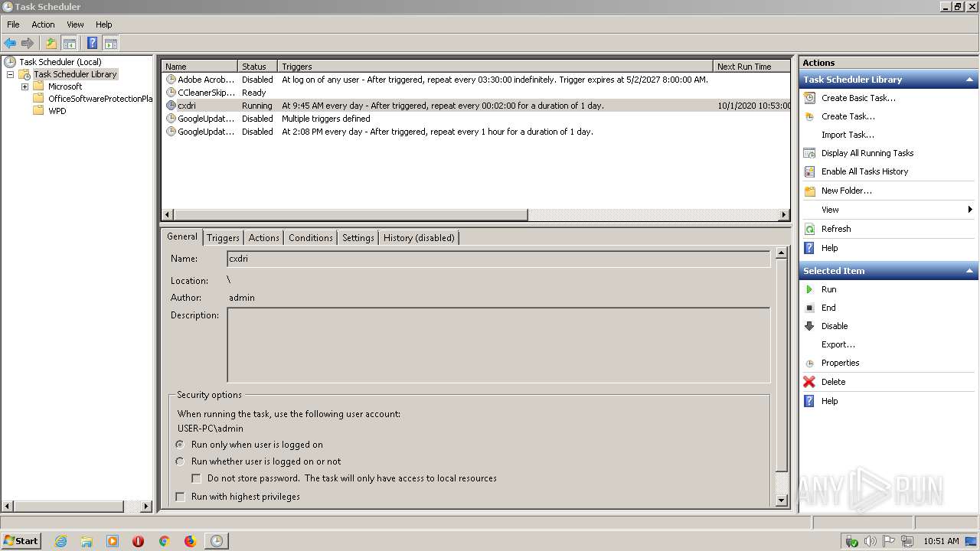Click the Forward arrow toolbar icon

point(28,44)
